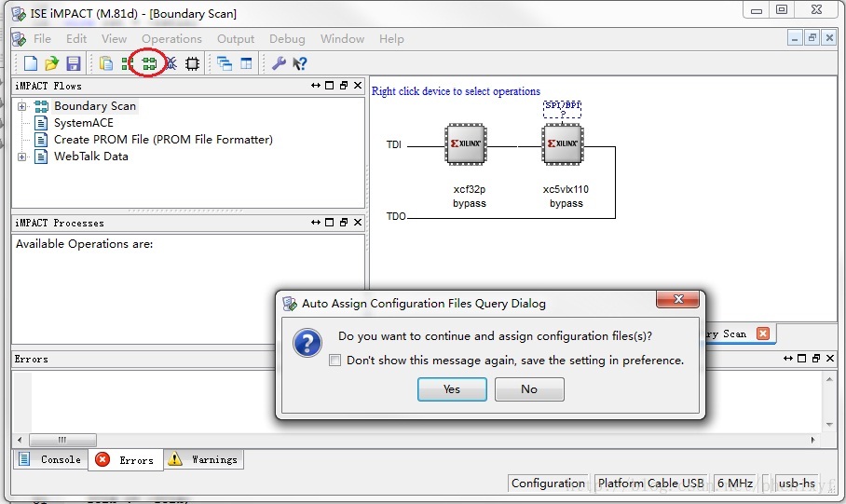The width and height of the screenshot is (846, 504).
Task: Switch to the Warnings tab
Action: pos(204,460)
